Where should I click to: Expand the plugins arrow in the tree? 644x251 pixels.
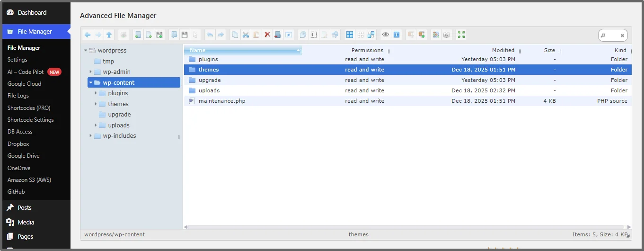point(96,93)
